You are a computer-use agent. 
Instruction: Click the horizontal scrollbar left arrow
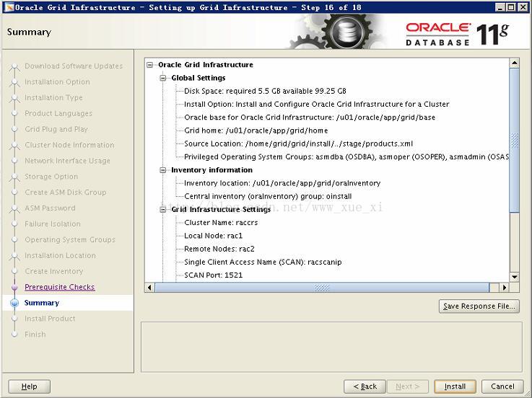pos(149,288)
